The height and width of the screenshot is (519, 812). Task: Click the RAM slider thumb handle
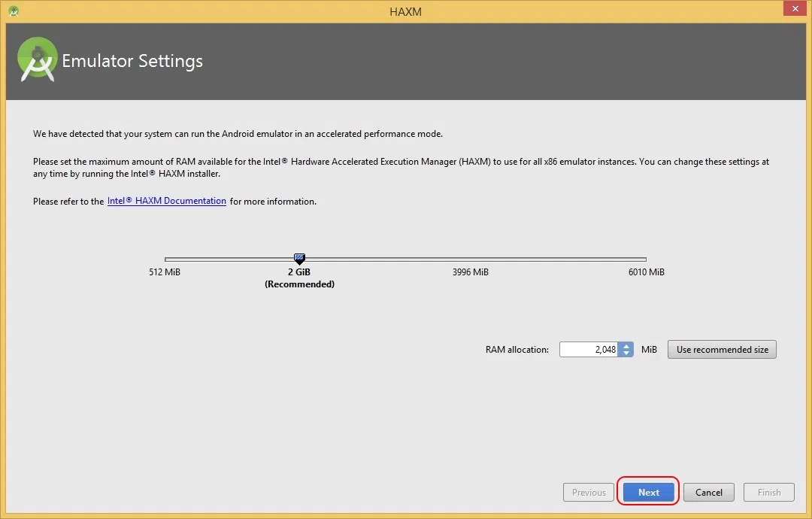click(299, 259)
